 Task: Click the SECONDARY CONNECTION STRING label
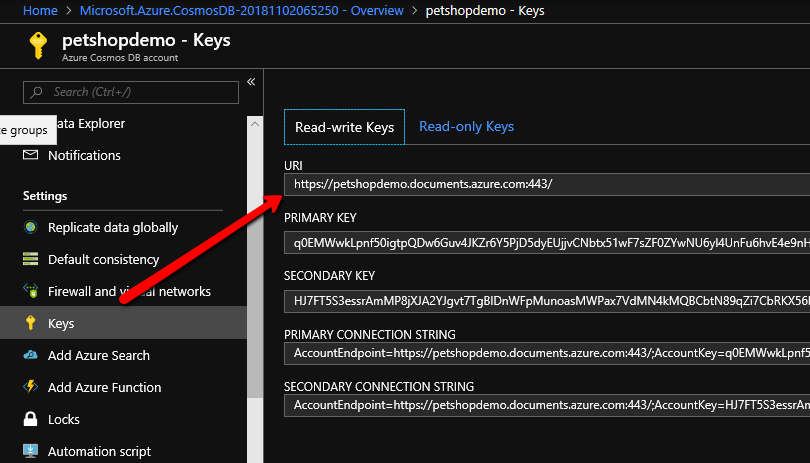pos(379,387)
